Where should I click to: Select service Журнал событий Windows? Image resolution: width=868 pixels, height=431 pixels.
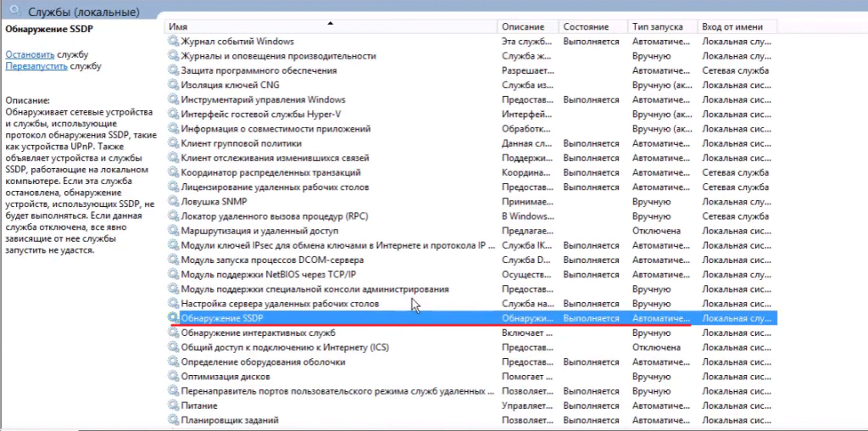(237, 42)
